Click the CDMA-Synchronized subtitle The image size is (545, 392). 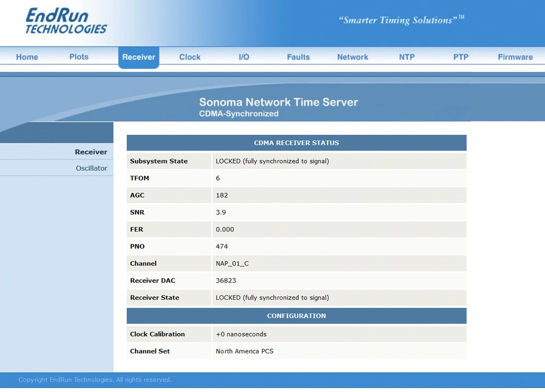tap(239, 113)
